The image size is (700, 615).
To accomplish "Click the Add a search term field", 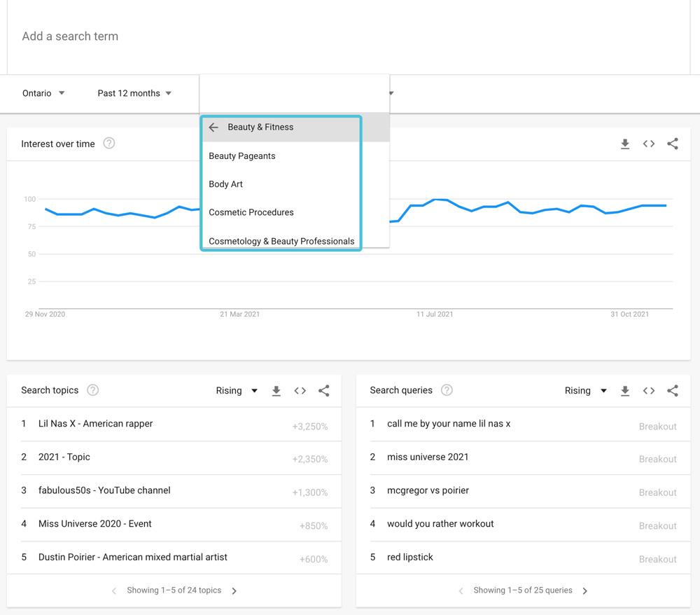I will click(280, 36).
